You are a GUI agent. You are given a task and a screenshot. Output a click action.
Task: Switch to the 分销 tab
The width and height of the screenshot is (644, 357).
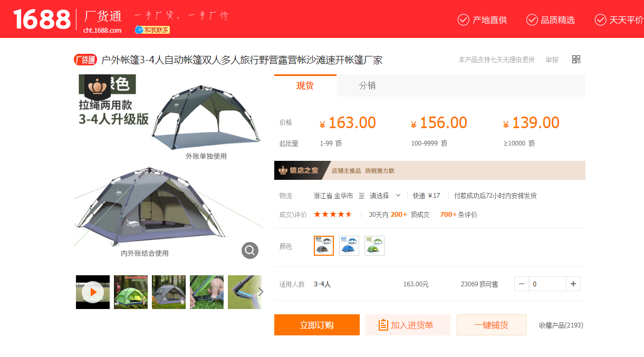click(x=367, y=85)
